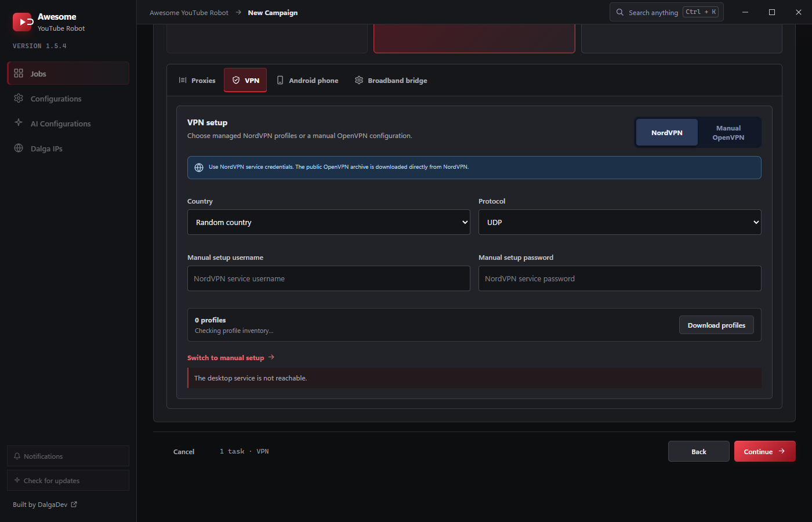Open the Built by DalgaDev link
The width and height of the screenshot is (812, 522).
[x=45, y=505]
